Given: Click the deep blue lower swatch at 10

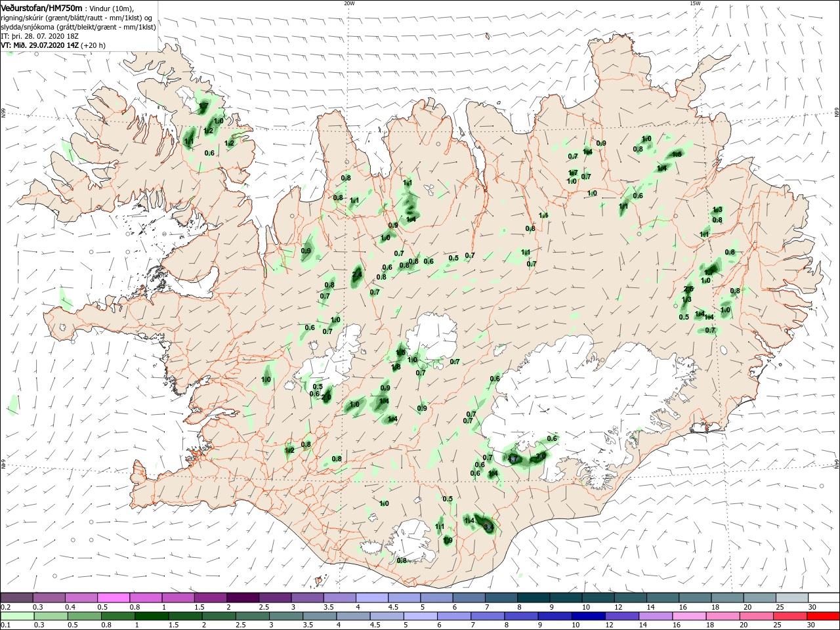Looking at the screenshot, I should tap(588, 616).
